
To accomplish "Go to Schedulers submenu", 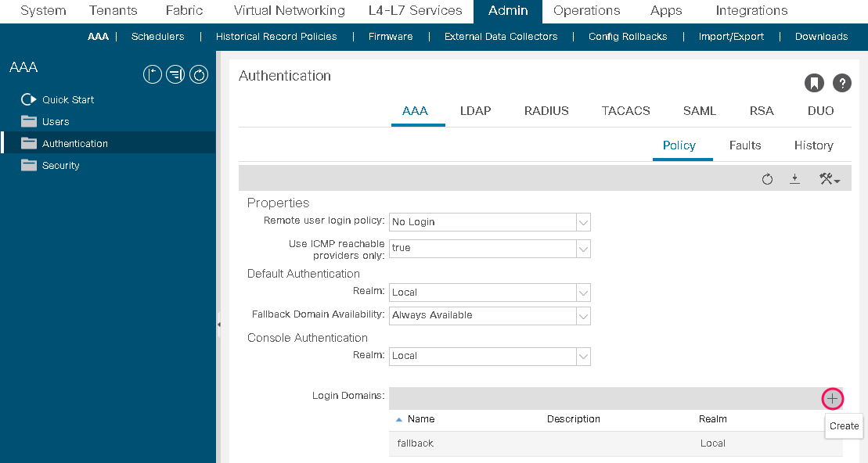I will (158, 37).
